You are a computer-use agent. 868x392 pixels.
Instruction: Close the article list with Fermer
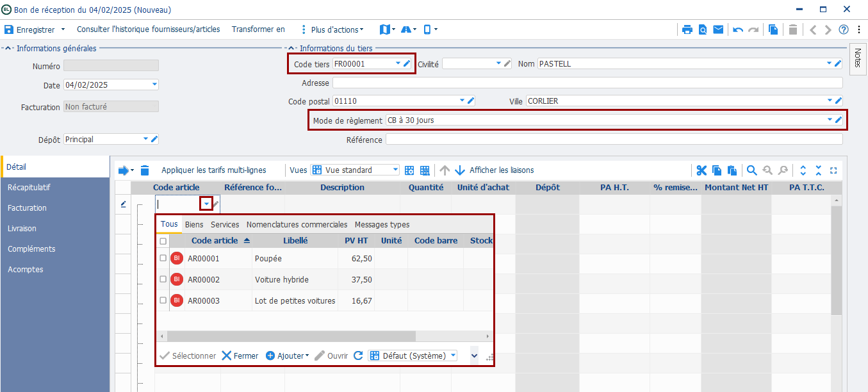click(240, 355)
